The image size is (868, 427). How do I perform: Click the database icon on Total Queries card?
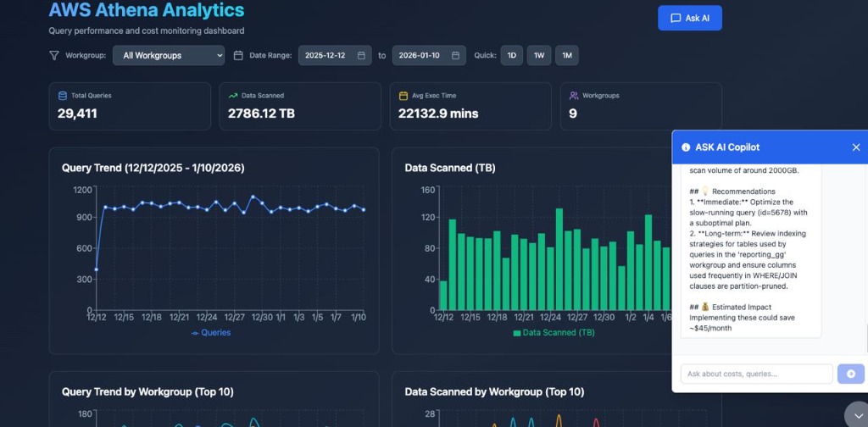pos(63,96)
